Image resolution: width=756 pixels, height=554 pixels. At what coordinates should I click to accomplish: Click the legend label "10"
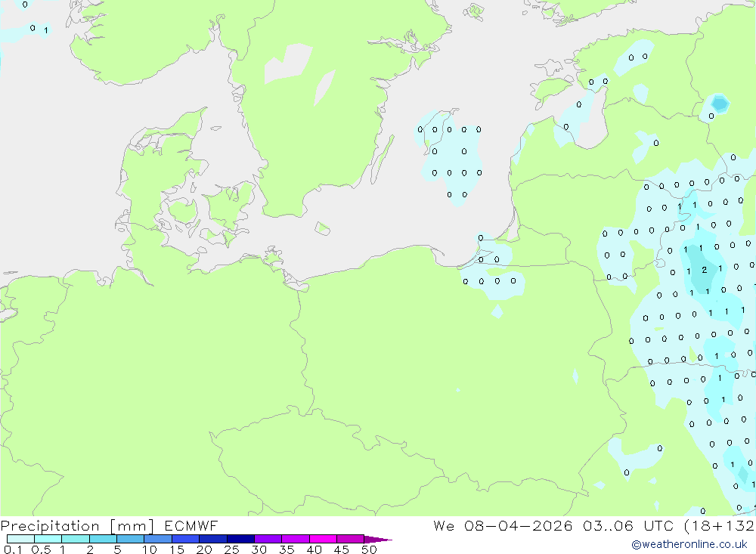click(x=150, y=549)
